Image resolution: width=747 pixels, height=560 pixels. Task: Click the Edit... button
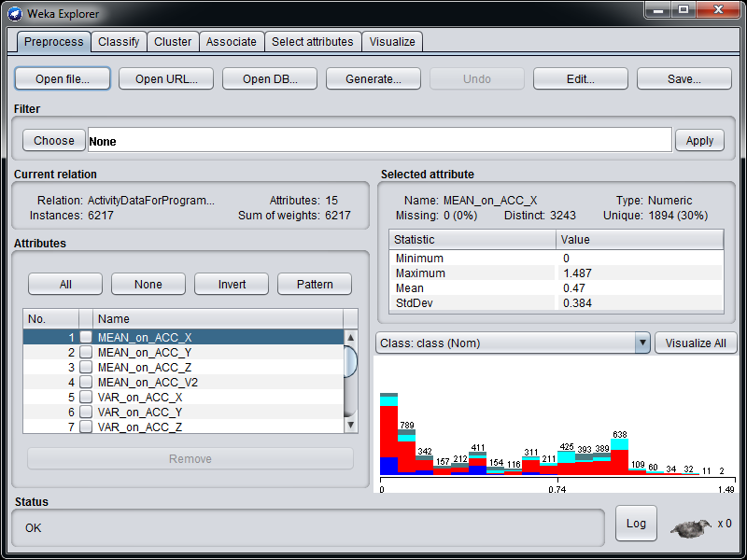(581, 78)
